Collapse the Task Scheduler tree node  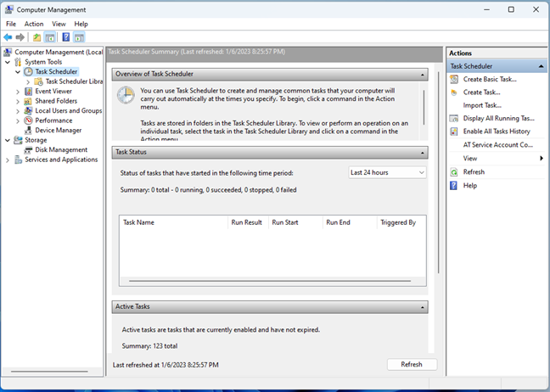pyautogui.click(x=18, y=72)
